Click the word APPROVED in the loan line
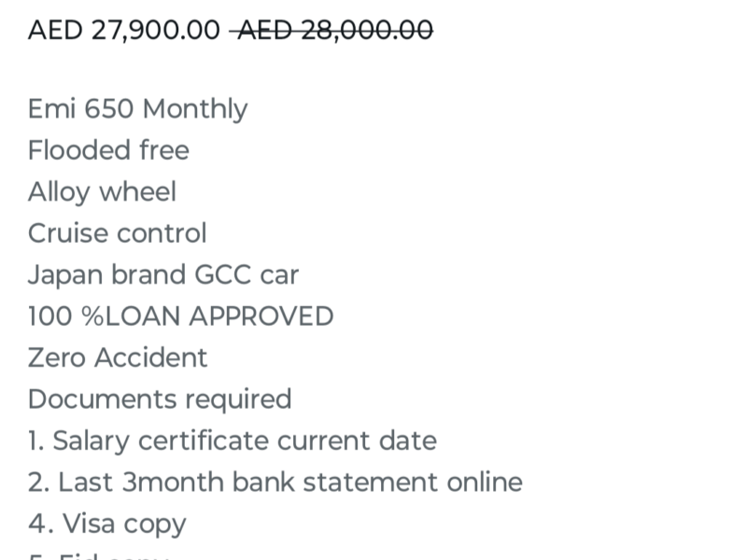The height and width of the screenshot is (560, 747). (261, 316)
